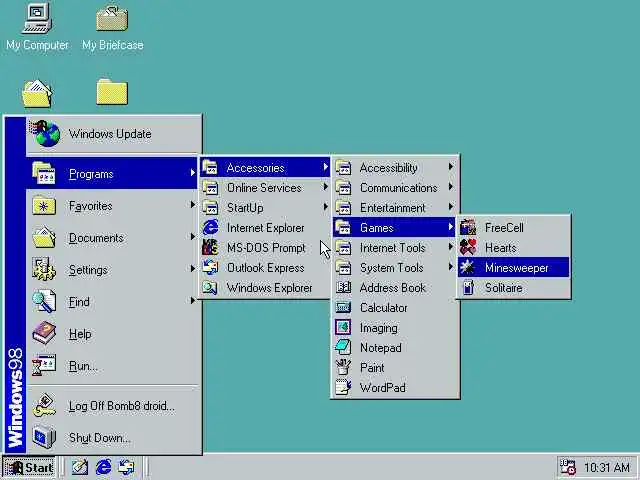
Task: Click the Hearts label in Games
Action: click(500, 247)
